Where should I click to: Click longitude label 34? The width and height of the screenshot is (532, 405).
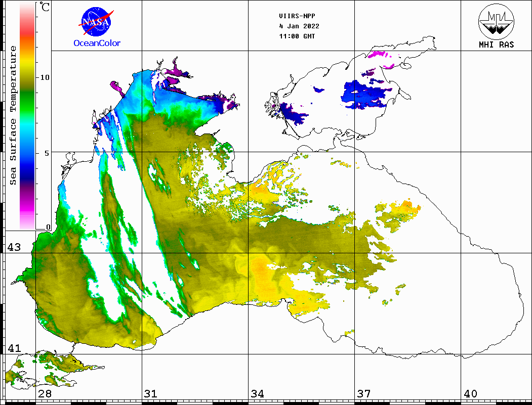pos(258,393)
